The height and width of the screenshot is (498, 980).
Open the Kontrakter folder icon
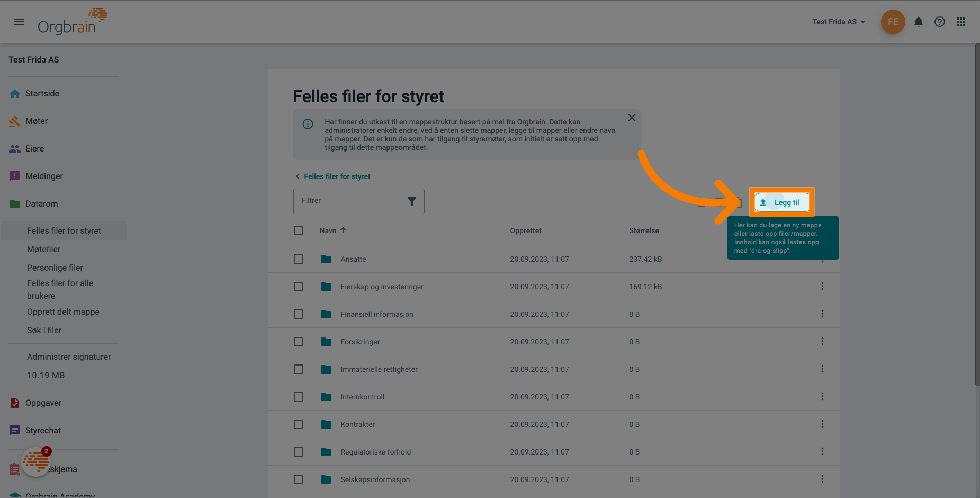326,424
